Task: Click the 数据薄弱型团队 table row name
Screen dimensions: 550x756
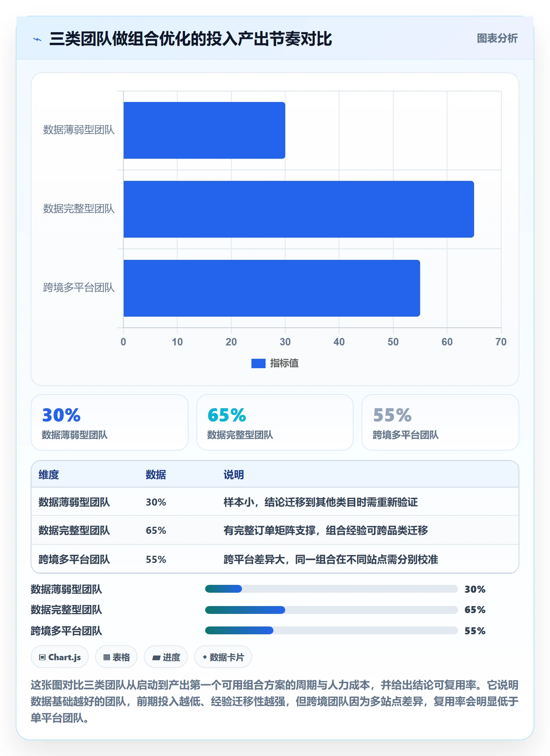Action: [x=74, y=502]
